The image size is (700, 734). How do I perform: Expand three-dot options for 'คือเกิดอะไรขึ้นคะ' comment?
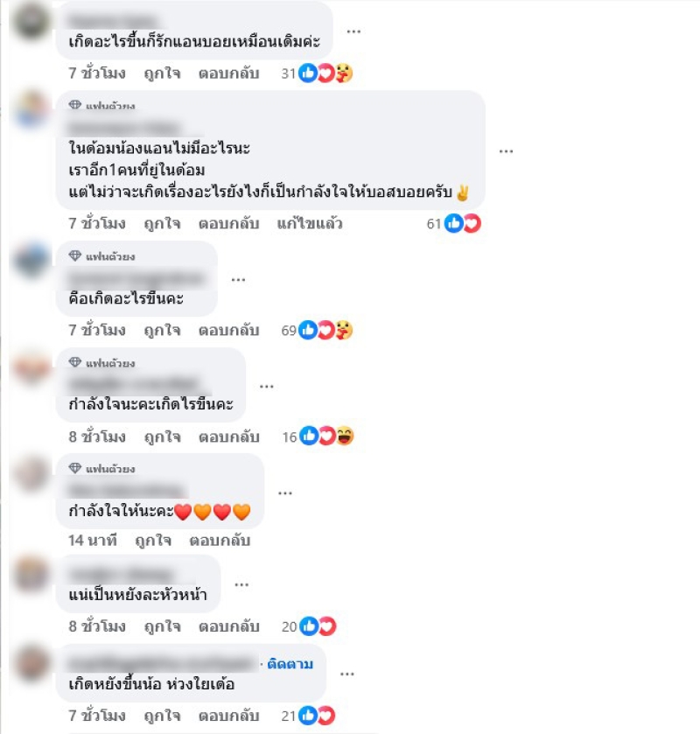(x=238, y=279)
